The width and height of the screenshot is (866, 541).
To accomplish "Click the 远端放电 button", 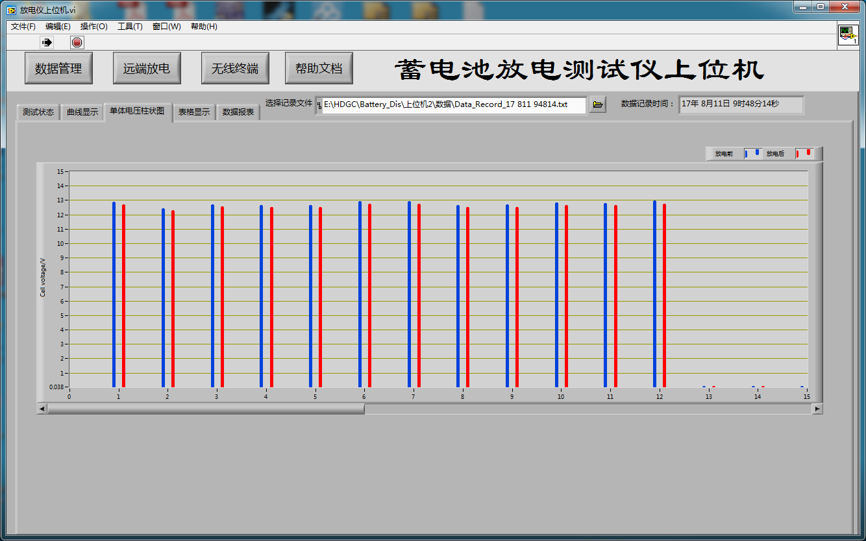I will pyautogui.click(x=147, y=69).
